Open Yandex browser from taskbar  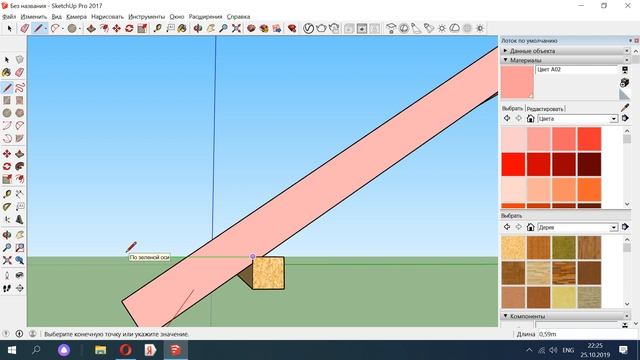[x=150, y=350]
